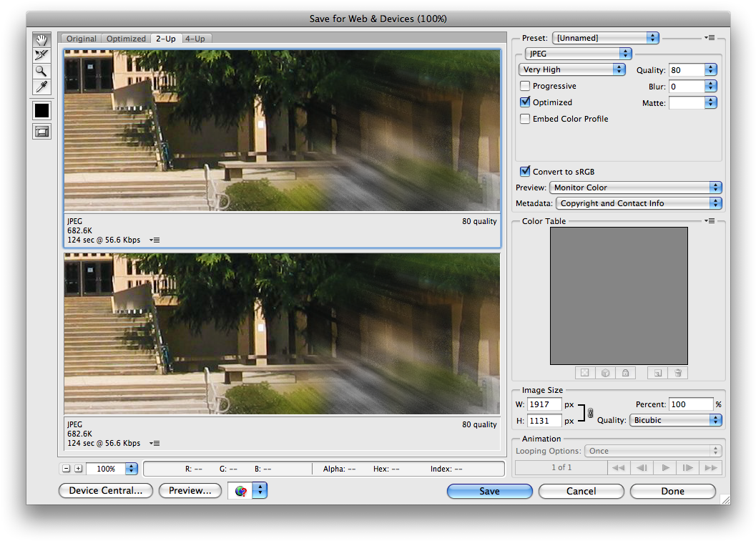Select the Slice Select tool
Viewport: 756px width, 541px height.
pos(41,54)
